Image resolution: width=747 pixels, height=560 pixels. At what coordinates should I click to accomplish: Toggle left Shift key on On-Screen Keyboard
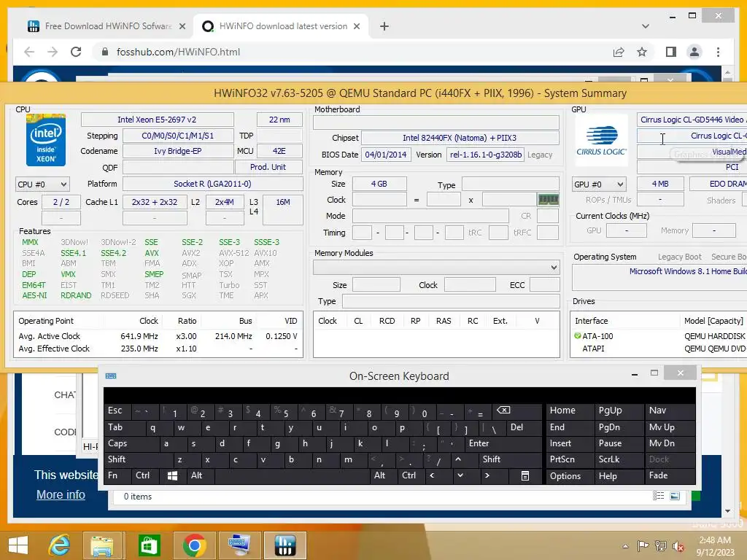(x=138, y=459)
